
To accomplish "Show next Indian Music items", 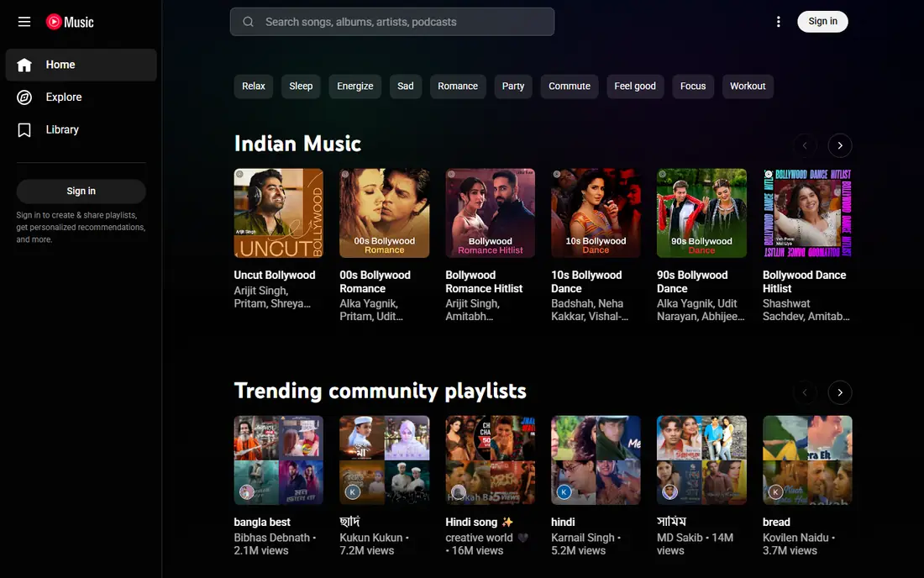I will [x=840, y=145].
